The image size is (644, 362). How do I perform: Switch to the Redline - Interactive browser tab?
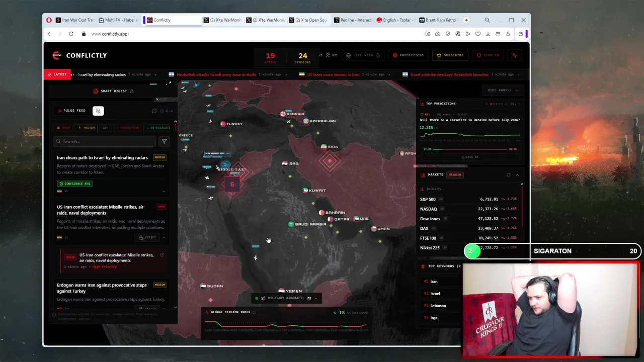[x=353, y=20]
